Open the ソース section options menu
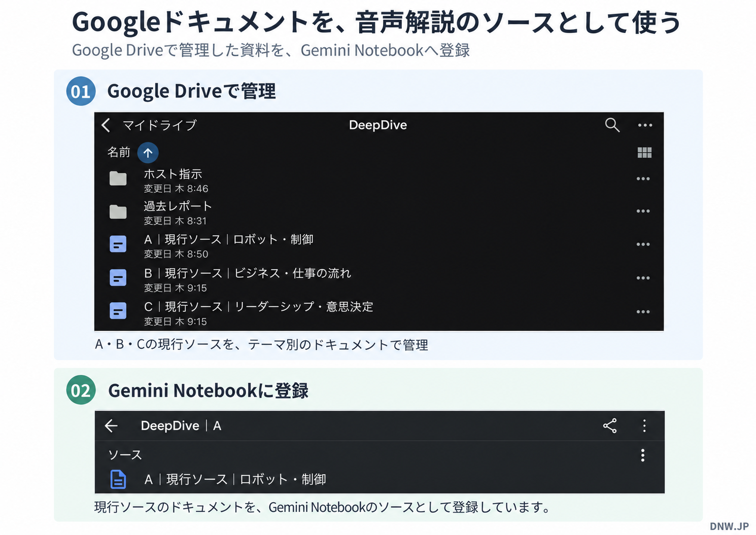 click(643, 455)
